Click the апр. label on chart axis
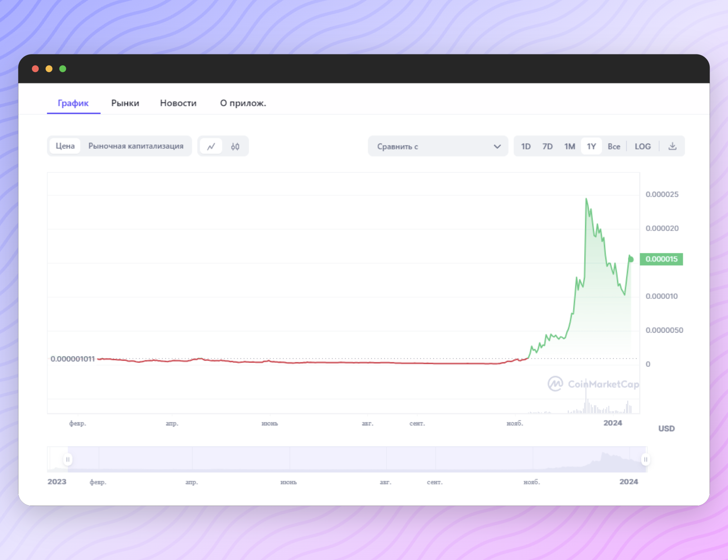 (172, 423)
